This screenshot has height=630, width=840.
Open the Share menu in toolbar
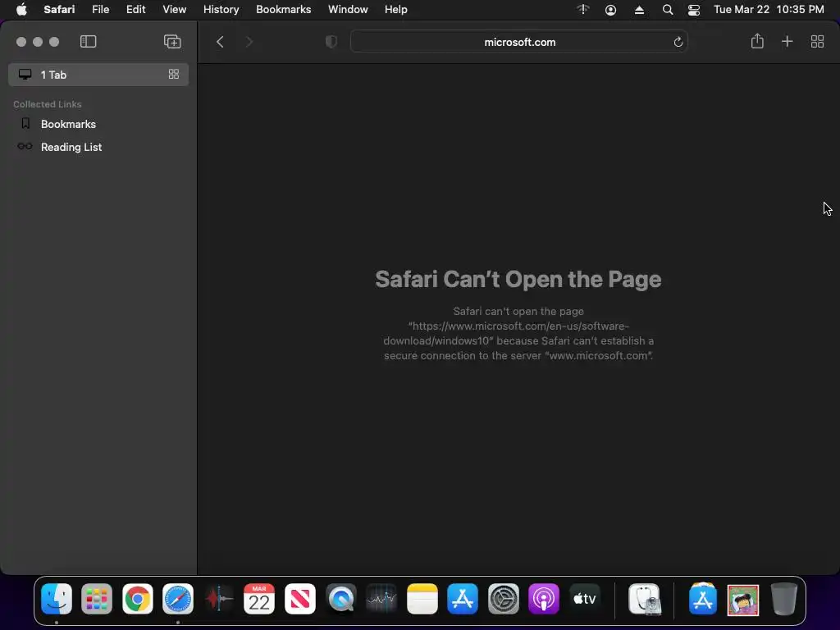coord(757,41)
